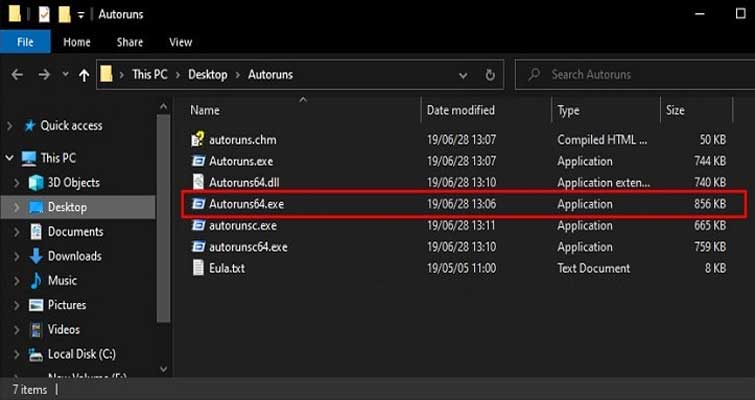Screen dimensions: 755x400
Task: Select the Eula.txt document icon
Action: pos(198,268)
